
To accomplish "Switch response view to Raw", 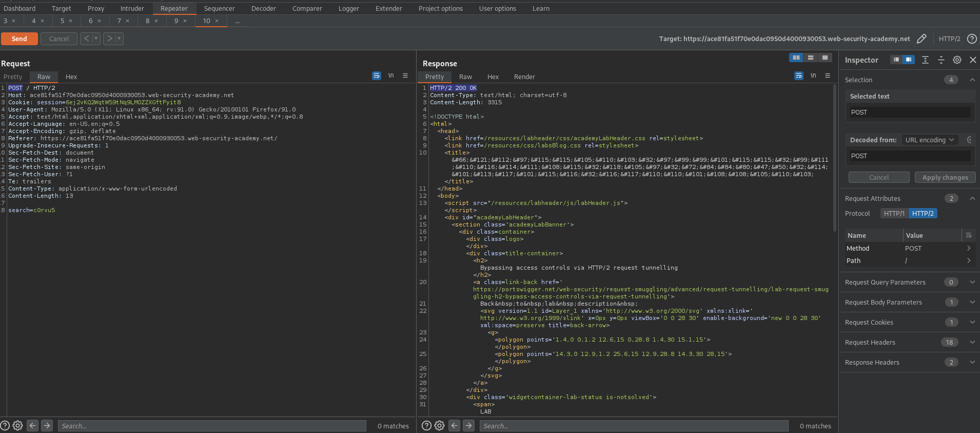I will pyautogui.click(x=465, y=77).
